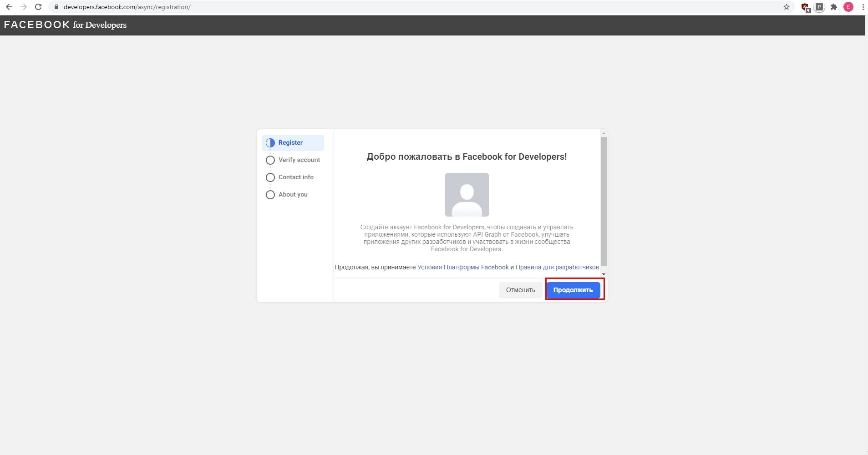Click the dialog vertical scrollbar thumb
This screenshot has height=455, width=868.
[x=604, y=202]
